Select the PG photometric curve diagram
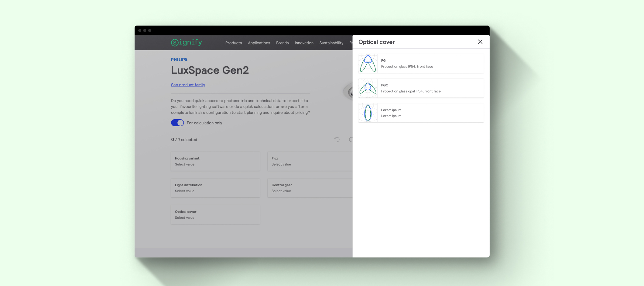Viewport: 644px width, 286px height. (x=368, y=63)
